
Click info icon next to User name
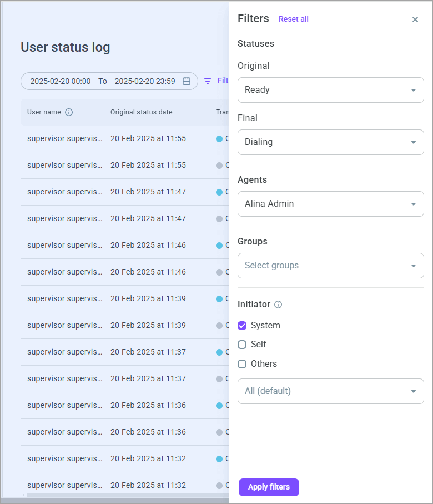69,112
